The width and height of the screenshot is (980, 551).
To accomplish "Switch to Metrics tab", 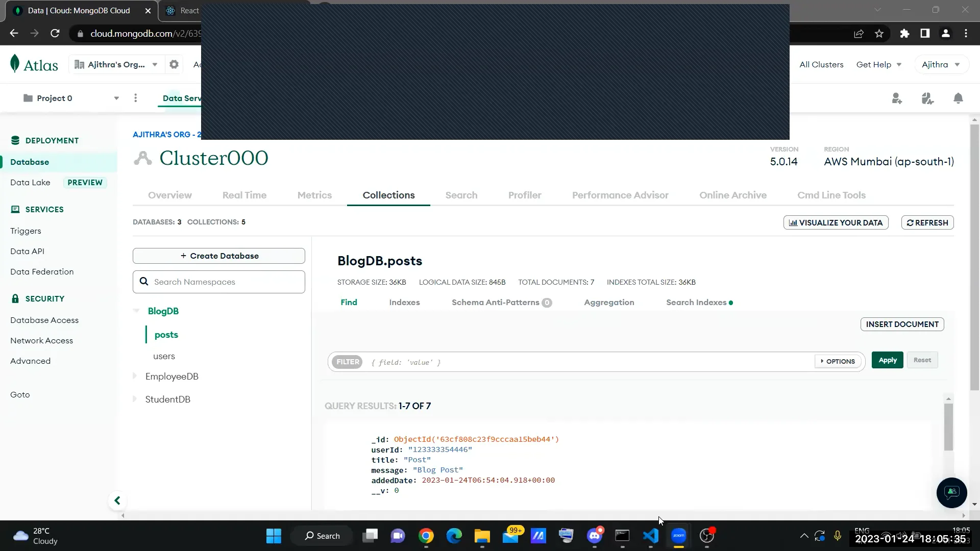I will (x=314, y=195).
